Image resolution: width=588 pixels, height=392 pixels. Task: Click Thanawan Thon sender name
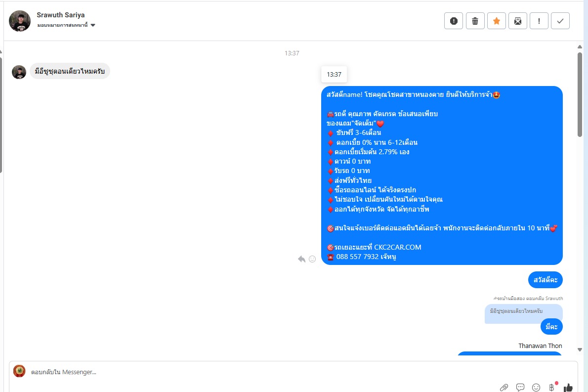point(540,346)
